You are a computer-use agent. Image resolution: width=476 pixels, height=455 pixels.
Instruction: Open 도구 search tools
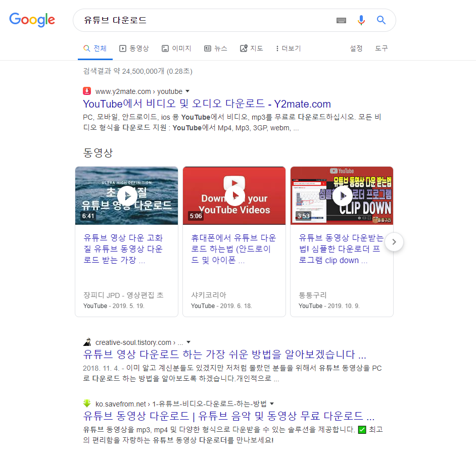(x=382, y=48)
